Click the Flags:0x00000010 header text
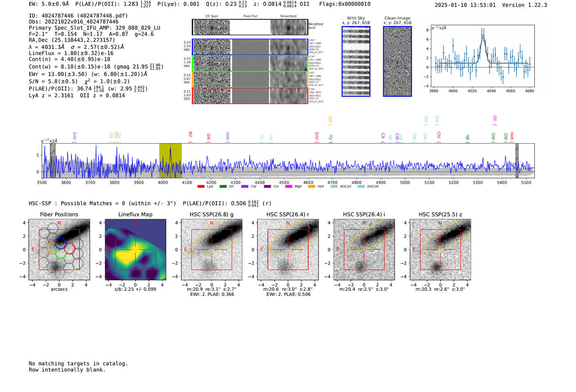Image resolution: width=576 pixels, height=392 pixels. click(345, 4)
